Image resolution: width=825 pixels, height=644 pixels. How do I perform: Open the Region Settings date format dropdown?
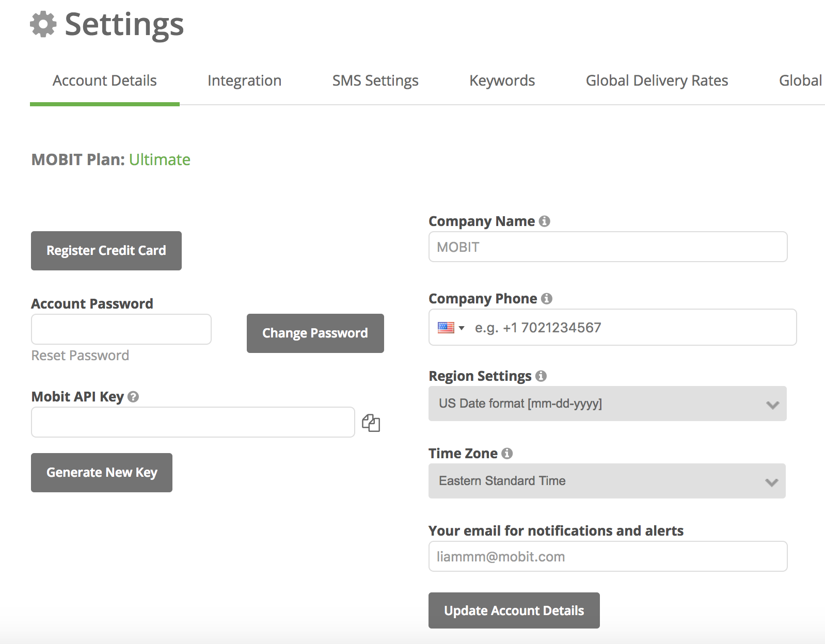click(x=607, y=404)
